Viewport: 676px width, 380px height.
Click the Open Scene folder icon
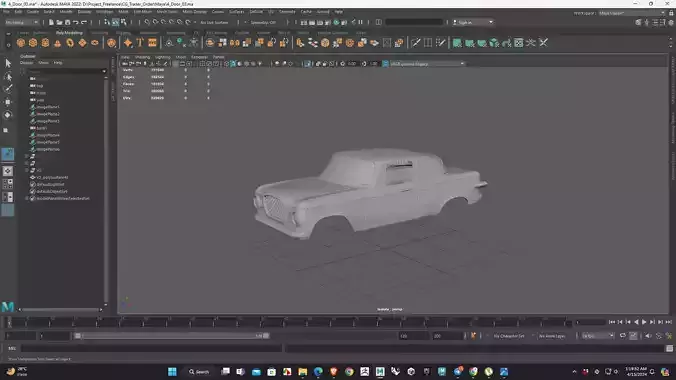pos(59,22)
